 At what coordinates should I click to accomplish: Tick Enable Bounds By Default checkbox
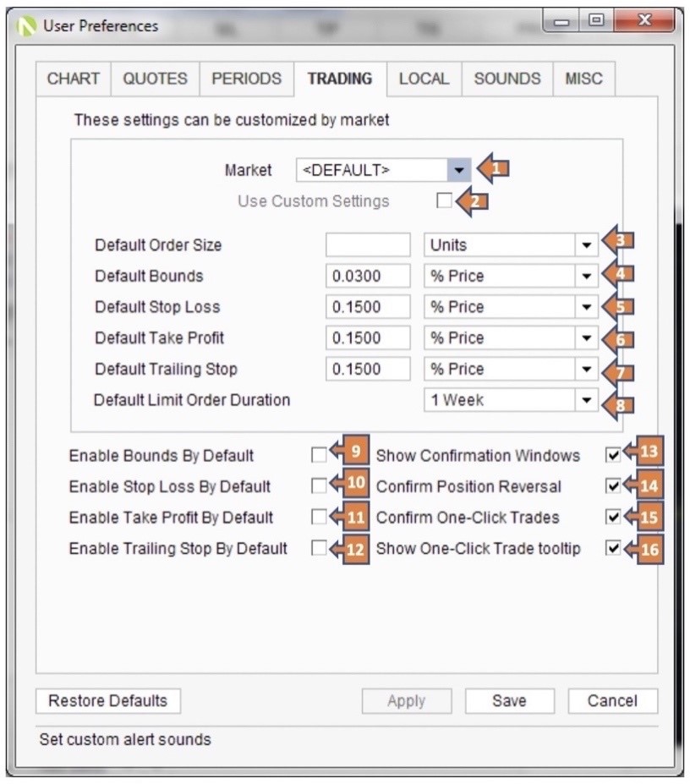click(x=318, y=456)
